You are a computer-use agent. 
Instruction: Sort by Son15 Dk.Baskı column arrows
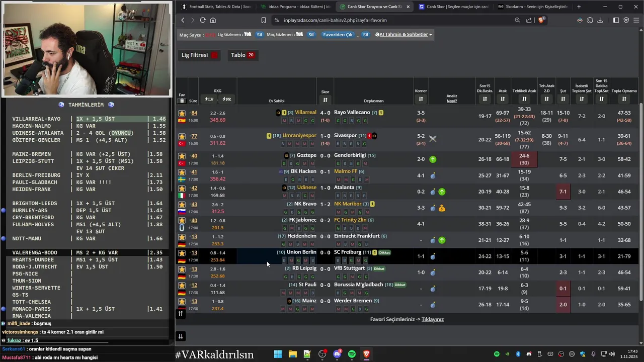[485, 99]
